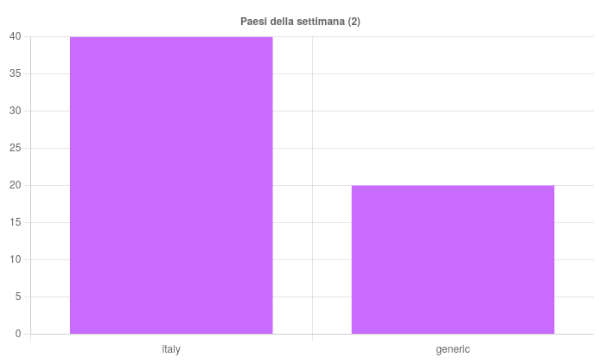Click the 20 y-axis tick label
The width and height of the screenshot is (599, 364).
[16, 185]
